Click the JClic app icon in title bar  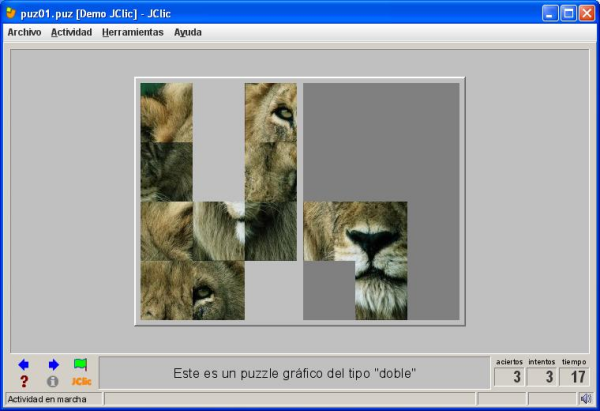pyautogui.click(x=11, y=13)
